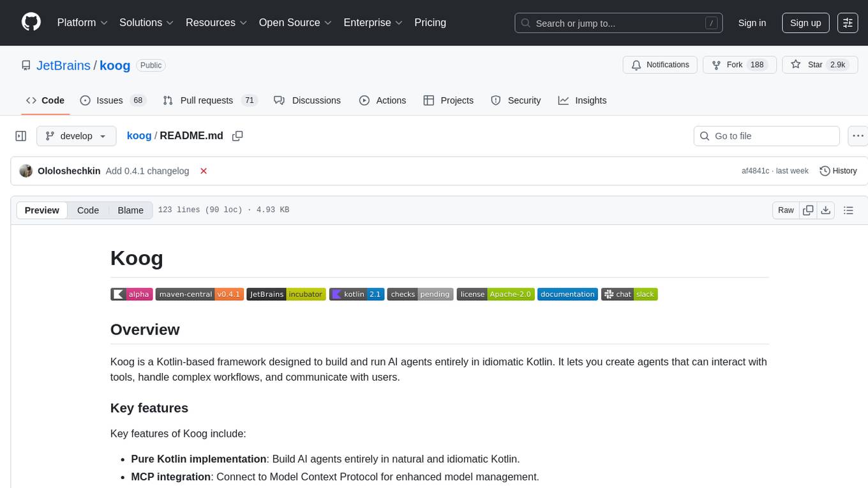This screenshot has height=488, width=868.
Task: Copy raw file contents
Action: (x=808, y=210)
